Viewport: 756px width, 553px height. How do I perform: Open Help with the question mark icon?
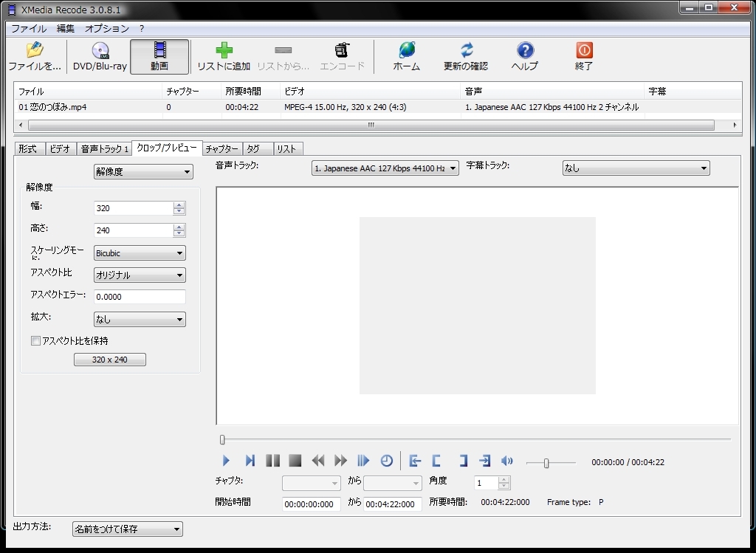(x=524, y=51)
